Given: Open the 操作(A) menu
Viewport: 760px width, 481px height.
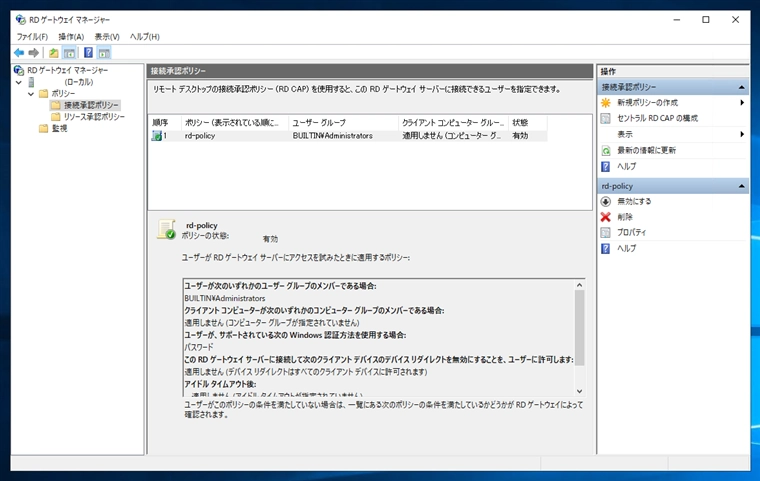Looking at the screenshot, I should click(x=71, y=36).
